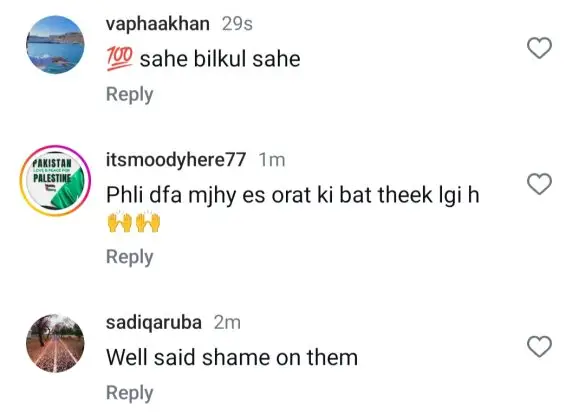Open the vaphaakhan username link

(x=158, y=24)
